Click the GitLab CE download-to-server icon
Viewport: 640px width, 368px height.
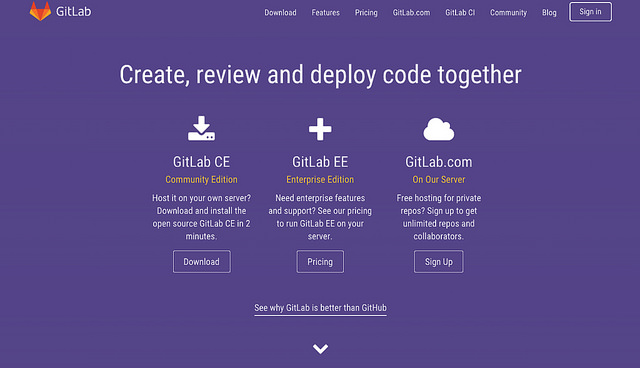(201, 129)
